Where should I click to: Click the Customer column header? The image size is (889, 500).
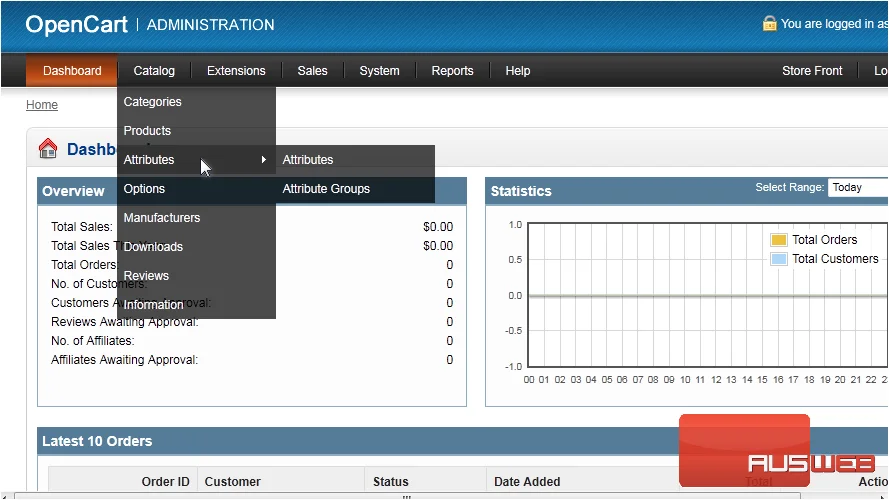232,482
